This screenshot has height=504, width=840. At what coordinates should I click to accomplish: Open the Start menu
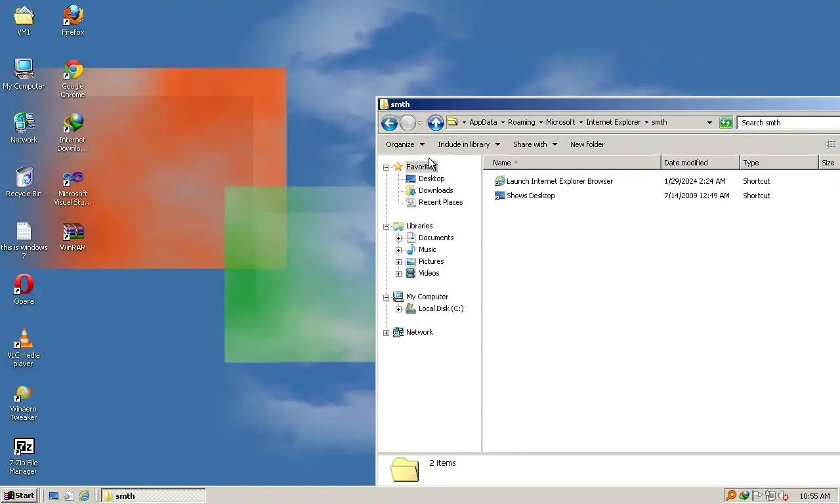click(18, 496)
